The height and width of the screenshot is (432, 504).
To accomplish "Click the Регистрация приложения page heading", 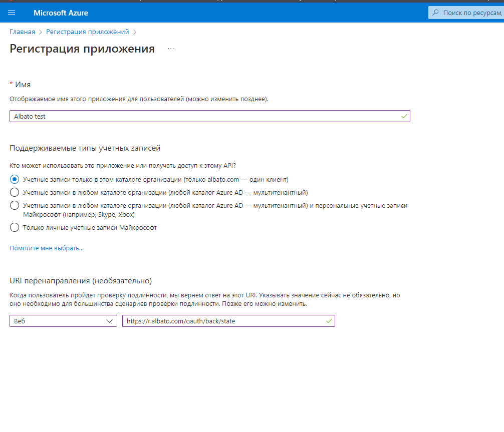I will point(82,49).
